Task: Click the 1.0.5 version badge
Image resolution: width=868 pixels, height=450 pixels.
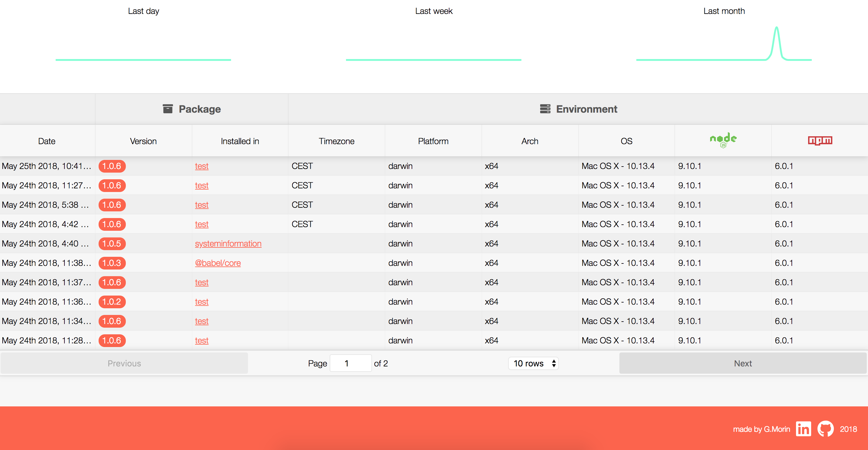Action: click(x=112, y=243)
